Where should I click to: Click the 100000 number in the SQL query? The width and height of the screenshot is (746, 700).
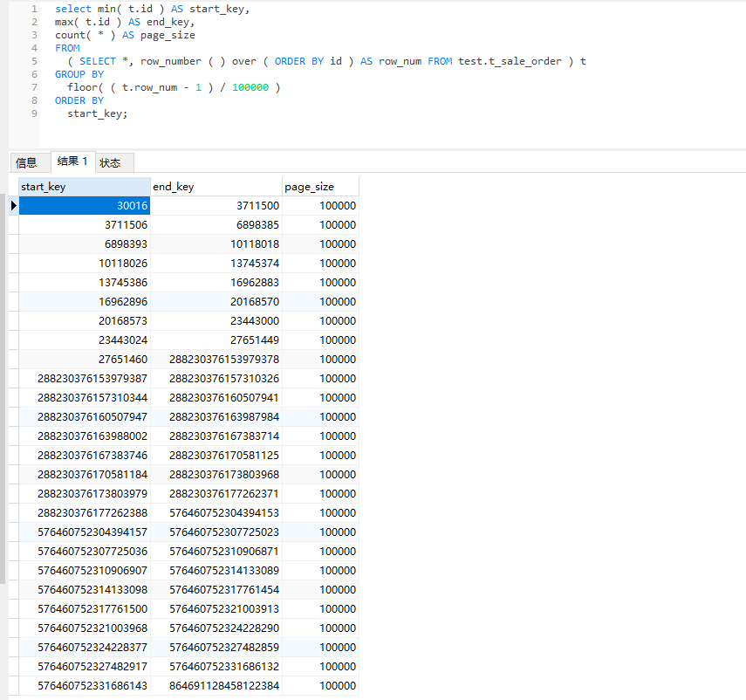(250, 87)
